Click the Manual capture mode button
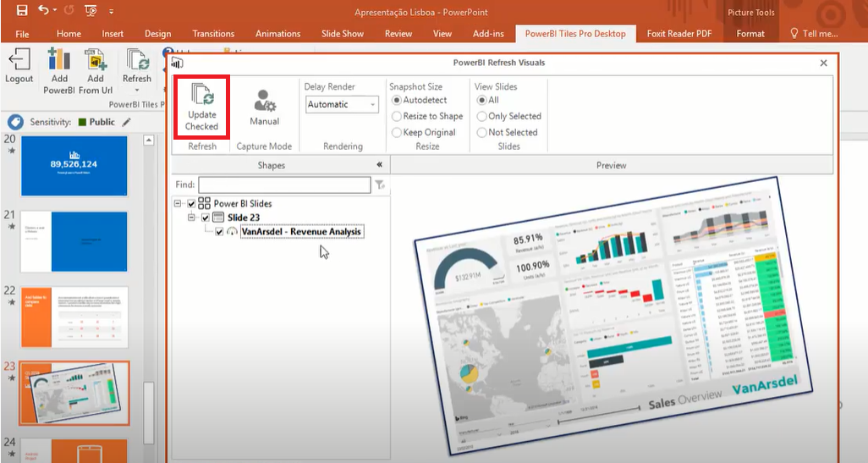 coord(264,107)
